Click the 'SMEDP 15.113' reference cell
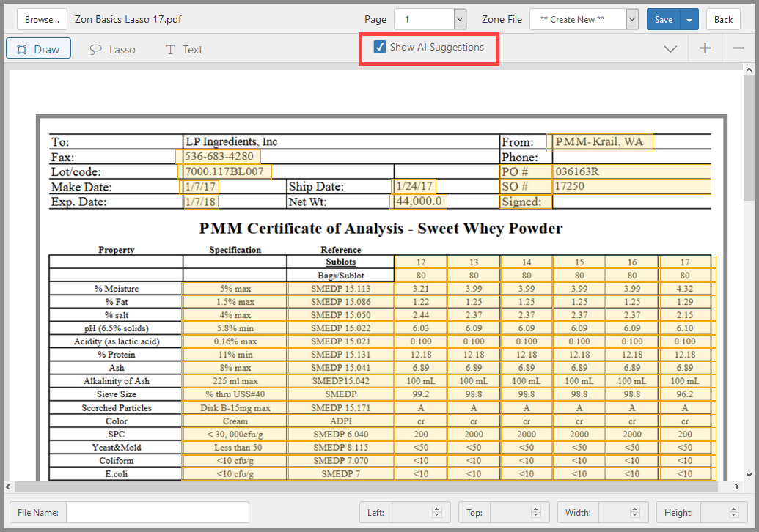 (341, 289)
